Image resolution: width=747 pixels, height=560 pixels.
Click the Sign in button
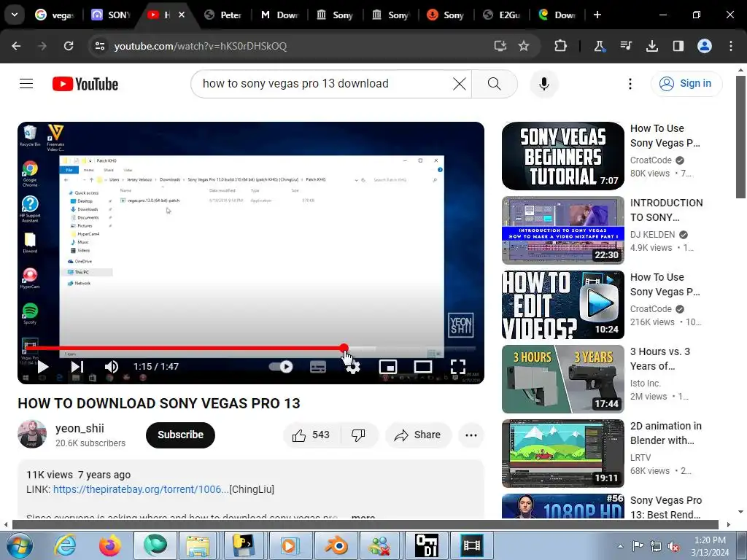[x=686, y=84]
